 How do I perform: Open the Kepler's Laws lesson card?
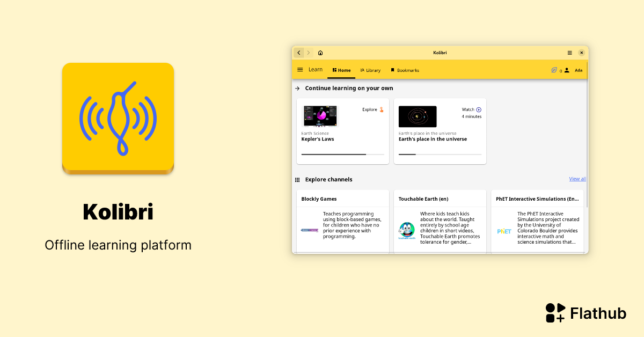click(x=342, y=131)
